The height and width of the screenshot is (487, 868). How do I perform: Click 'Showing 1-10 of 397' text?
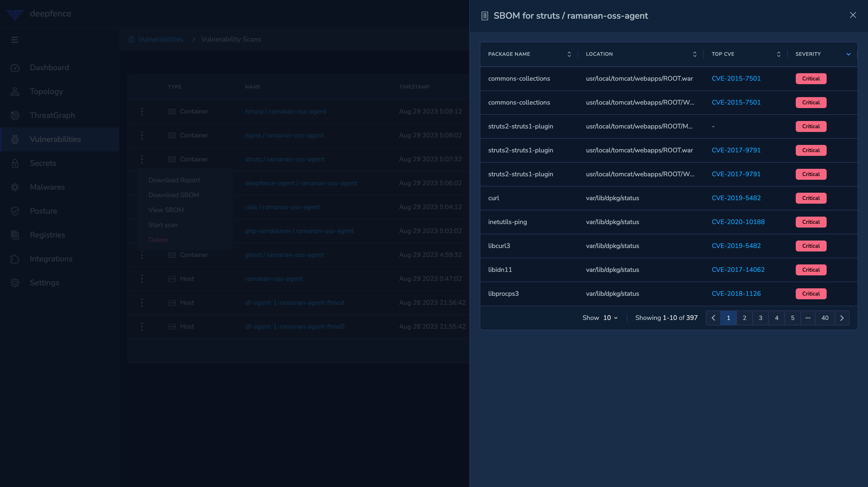click(666, 318)
